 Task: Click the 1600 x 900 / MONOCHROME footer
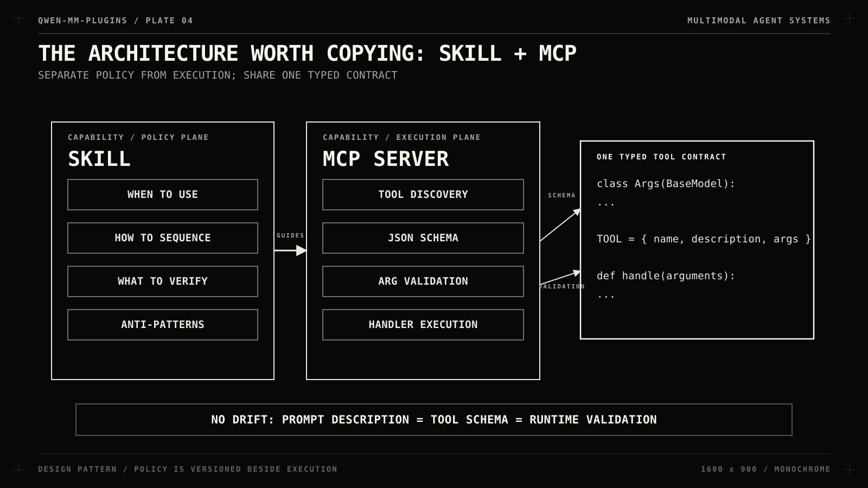(x=765, y=469)
